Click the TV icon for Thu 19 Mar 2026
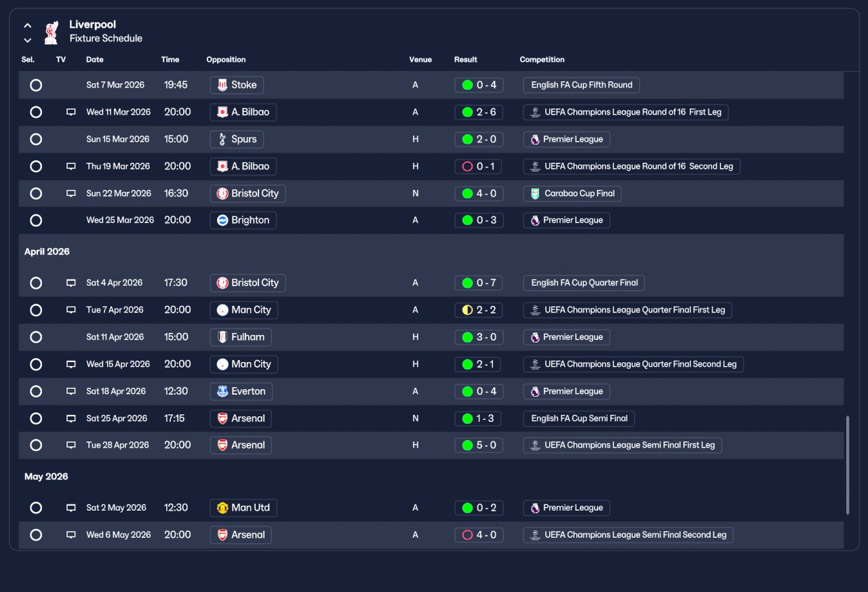The image size is (868, 592). (71, 166)
